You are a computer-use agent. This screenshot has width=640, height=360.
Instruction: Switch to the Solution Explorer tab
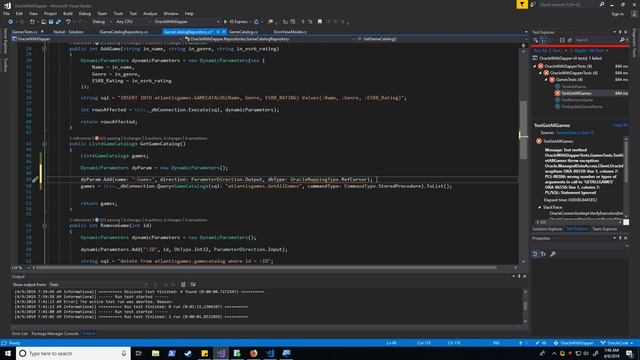(547, 229)
